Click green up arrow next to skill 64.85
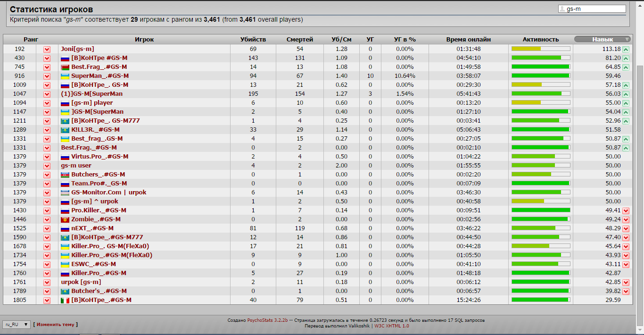Viewport: 644px width, 335px height. click(626, 67)
